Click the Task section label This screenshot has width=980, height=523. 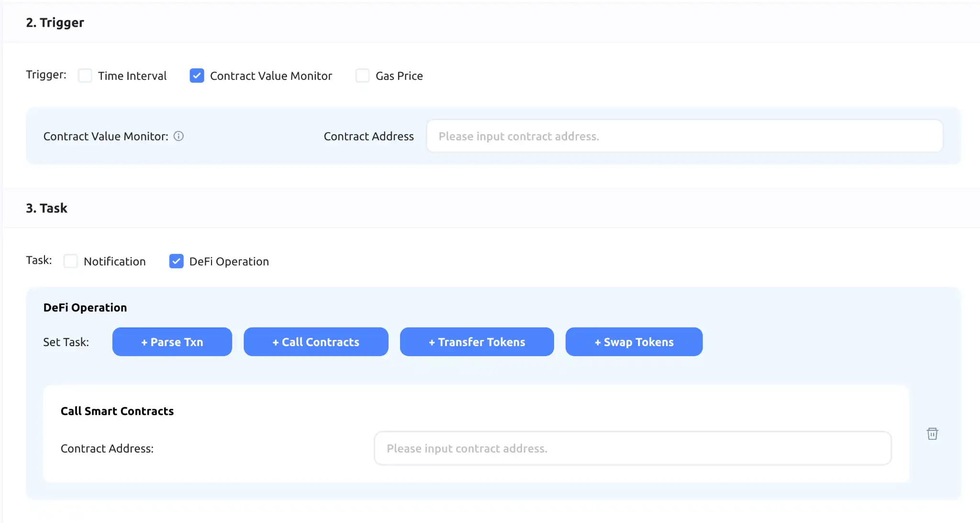tap(48, 208)
